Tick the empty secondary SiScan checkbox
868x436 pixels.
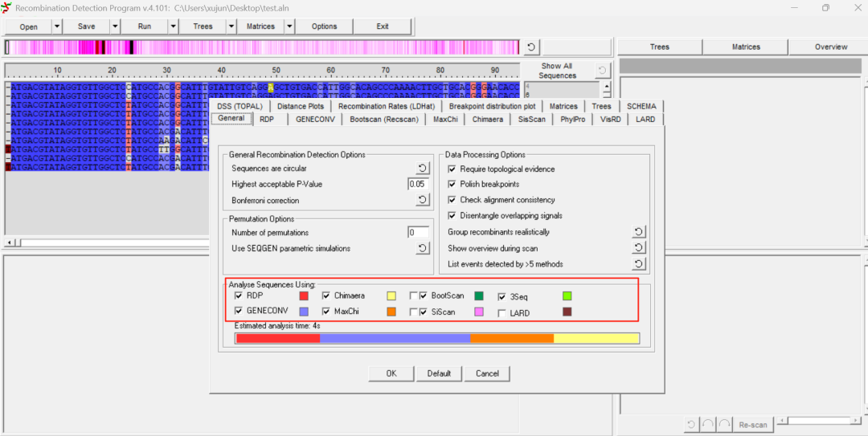pyautogui.click(x=414, y=312)
